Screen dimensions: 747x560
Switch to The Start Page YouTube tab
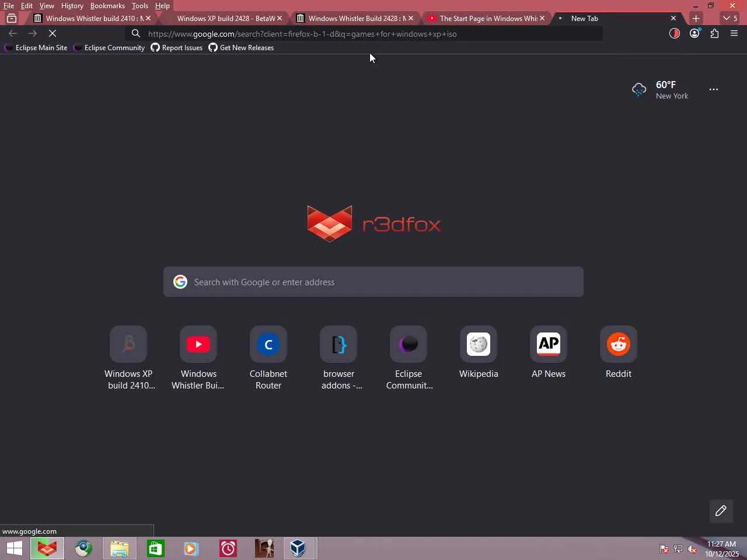pyautogui.click(x=484, y=18)
